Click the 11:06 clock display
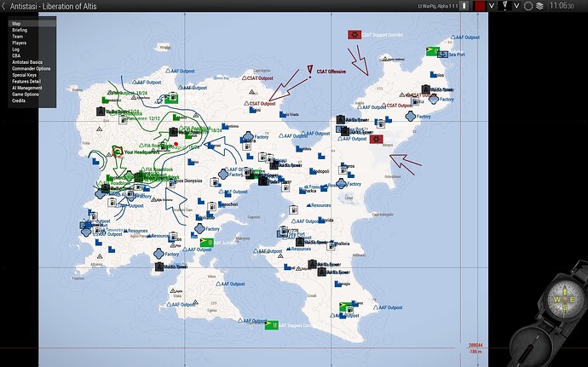The height and width of the screenshot is (367, 588). [x=562, y=6]
